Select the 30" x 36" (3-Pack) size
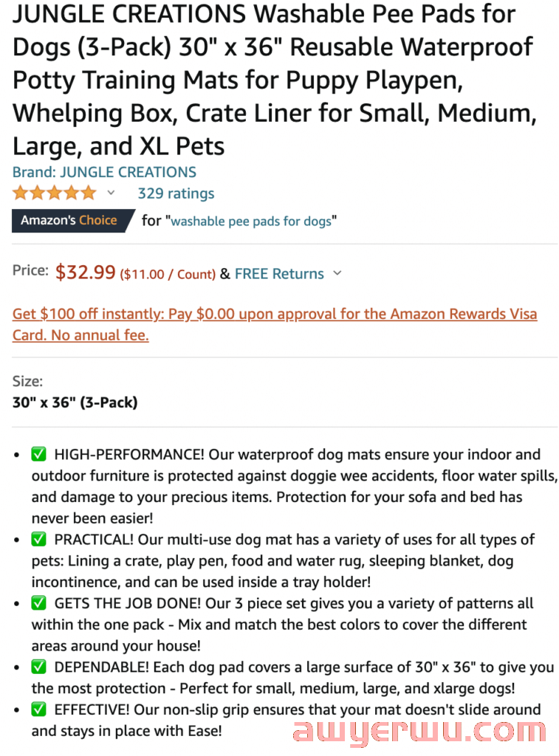 pos(75,402)
